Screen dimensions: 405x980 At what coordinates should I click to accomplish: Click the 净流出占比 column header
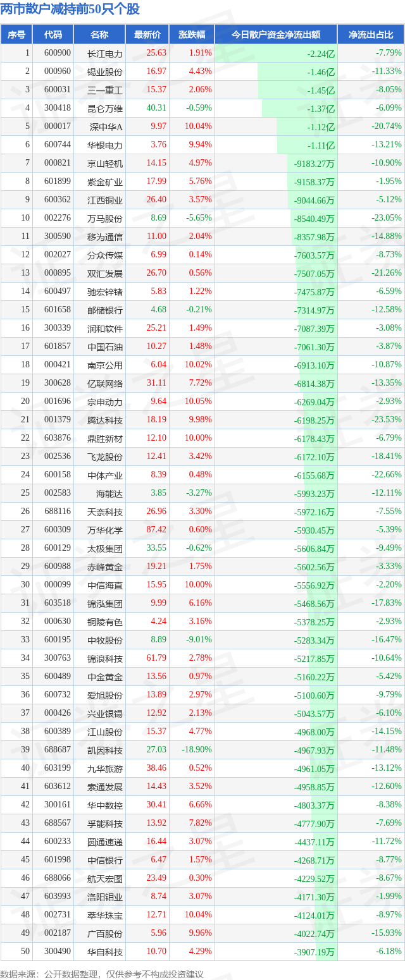(x=371, y=35)
